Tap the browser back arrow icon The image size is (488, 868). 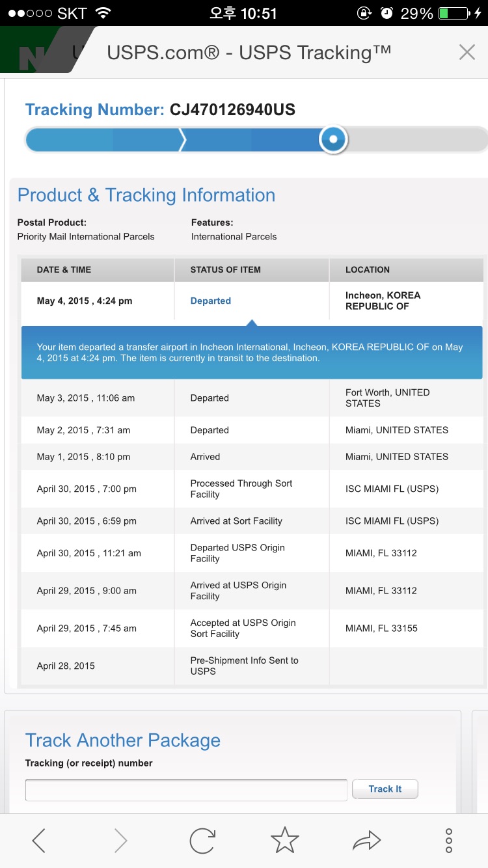pos(39,841)
